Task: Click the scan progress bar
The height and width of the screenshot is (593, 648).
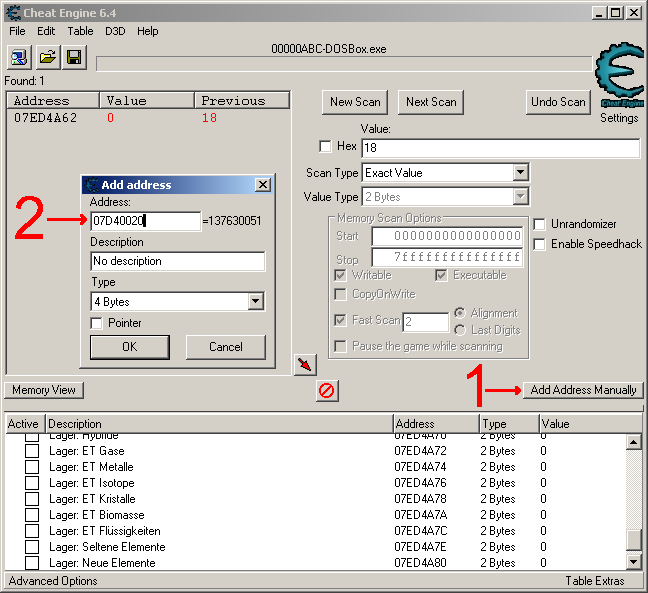Action: pos(344,64)
